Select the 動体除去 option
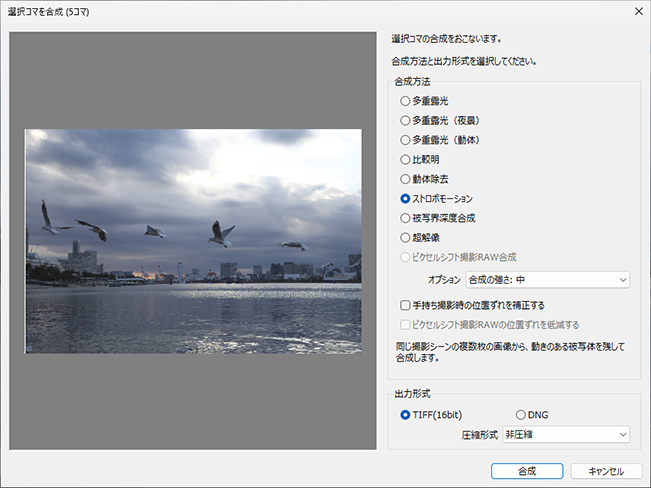Image resolution: width=651 pixels, height=488 pixels. [x=405, y=179]
